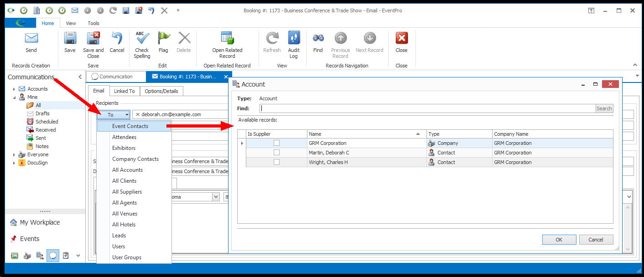This screenshot has height=277, width=644.
Task: Run Check Spelling from the ribbon
Action: (x=142, y=45)
